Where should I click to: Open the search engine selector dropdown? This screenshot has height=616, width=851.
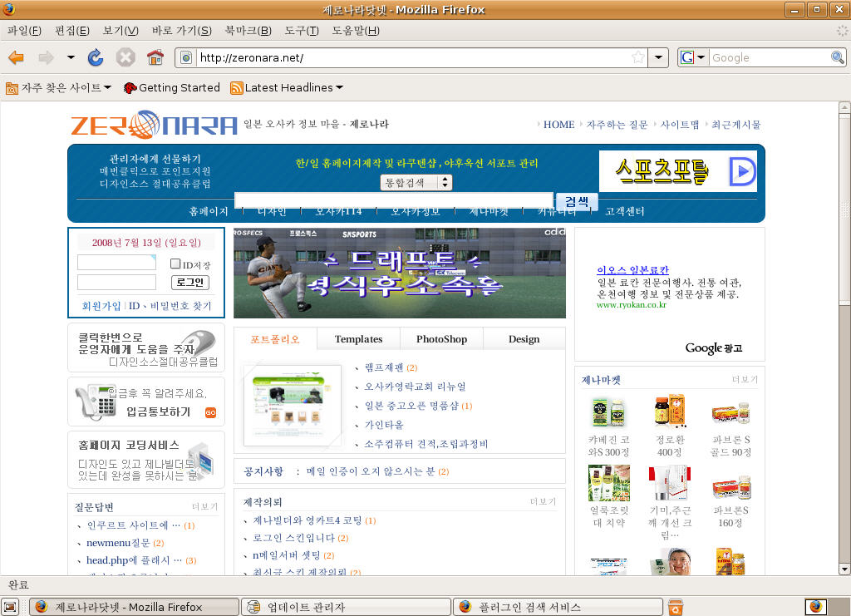[694, 57]
